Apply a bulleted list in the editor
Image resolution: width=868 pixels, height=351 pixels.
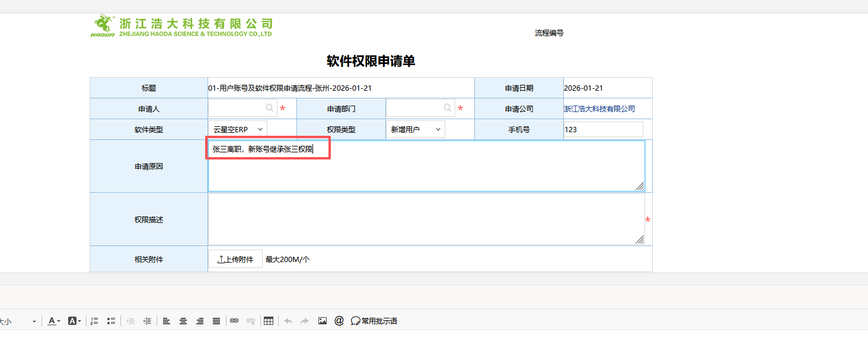pos(111,321)
